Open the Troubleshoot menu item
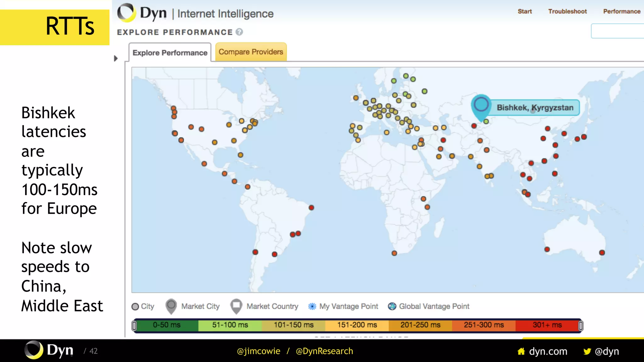The width and height of the screenshot is (644, 362). pos(567,11)
